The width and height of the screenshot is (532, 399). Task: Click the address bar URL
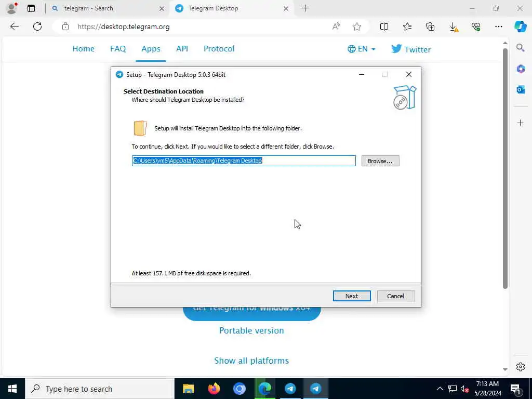point(124,26)
